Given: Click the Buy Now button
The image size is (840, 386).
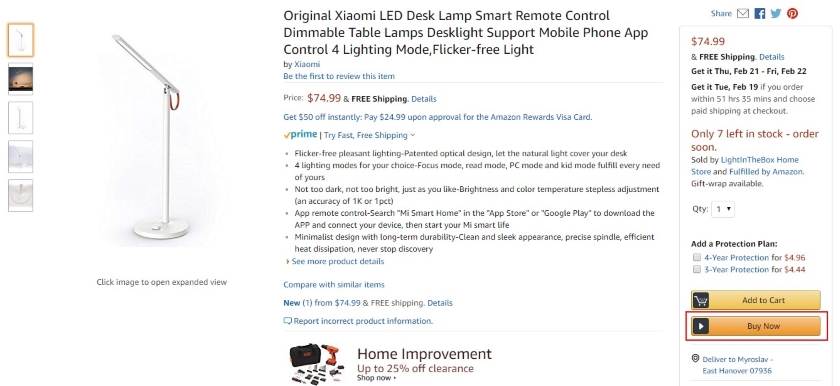Looking at the screenshot, I should tap(756, 326).
